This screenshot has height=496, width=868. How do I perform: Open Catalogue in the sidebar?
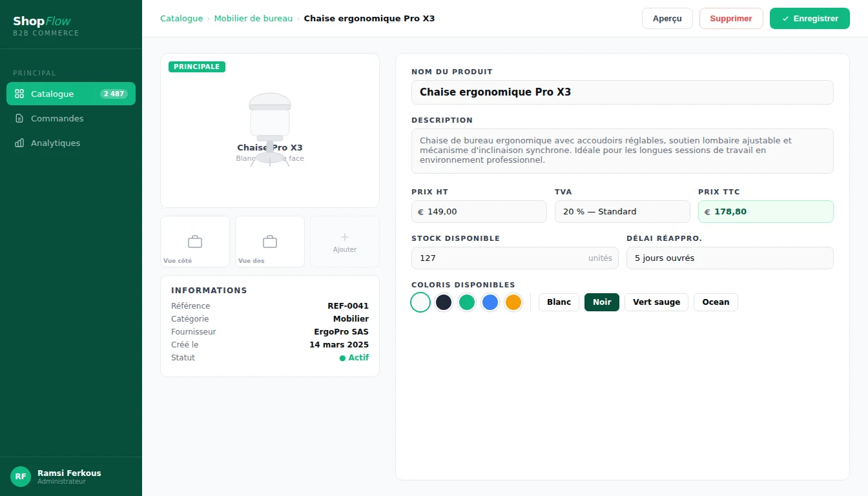click(71, 94)
